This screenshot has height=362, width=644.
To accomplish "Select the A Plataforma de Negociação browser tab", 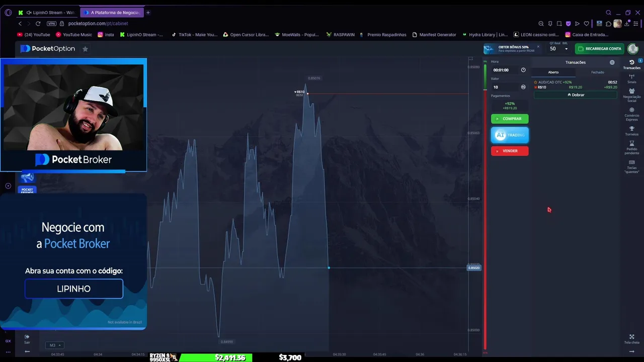I will (x=112, y=13).
